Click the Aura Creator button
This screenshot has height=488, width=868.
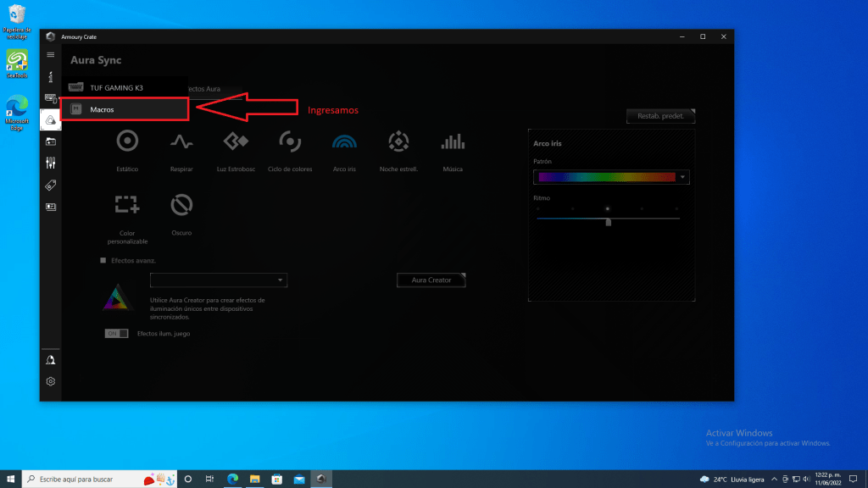click(x=431, y=280)
